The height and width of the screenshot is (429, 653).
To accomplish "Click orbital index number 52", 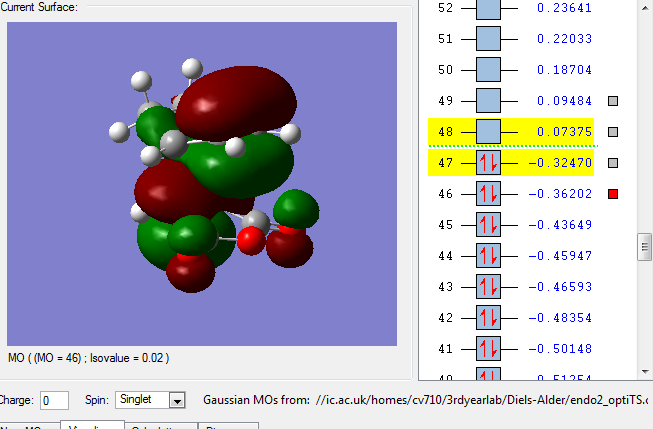I will pos(445,8).
